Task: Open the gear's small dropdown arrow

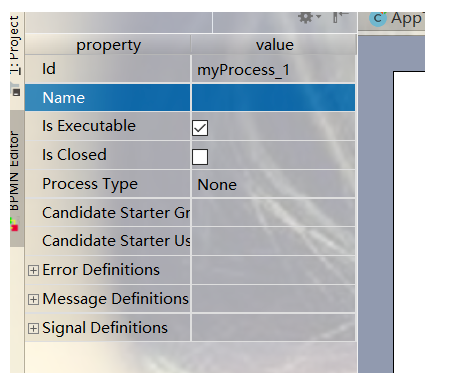Action: (x=318, y=16)
